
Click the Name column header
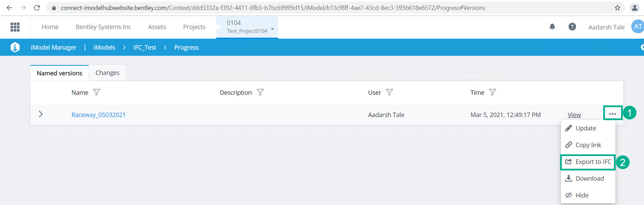point(80,92)
